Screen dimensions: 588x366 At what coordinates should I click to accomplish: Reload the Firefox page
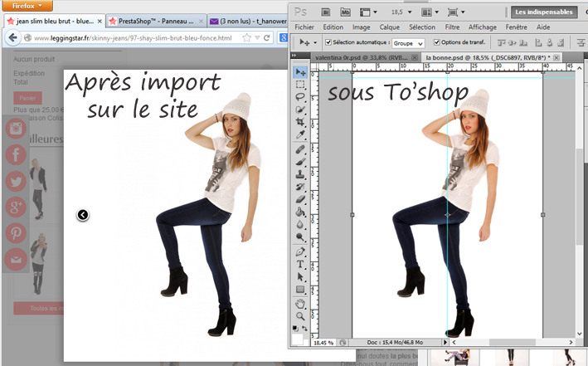(266, 37)
